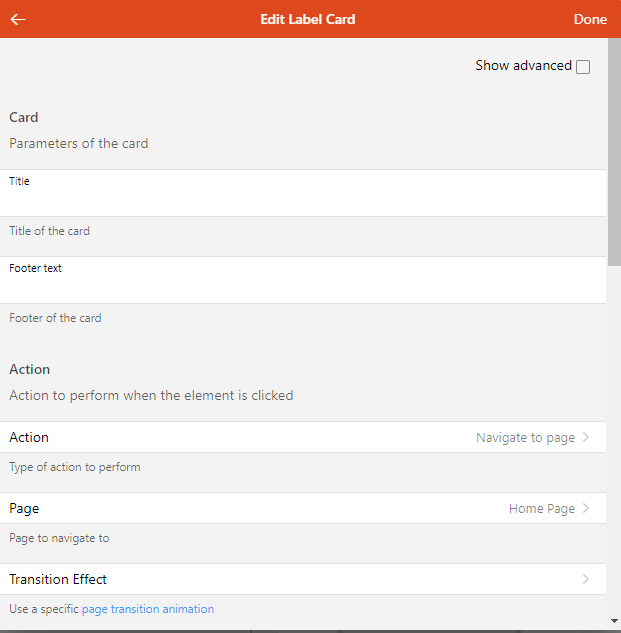Open the page transition animation link
The width and height of the screenshot is (621, 633).
click(x=148, y=609)
